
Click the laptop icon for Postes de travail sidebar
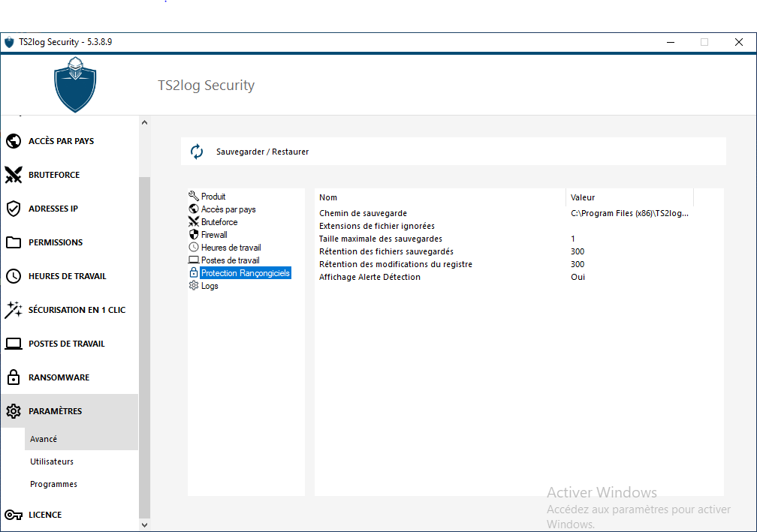[14, 344]
